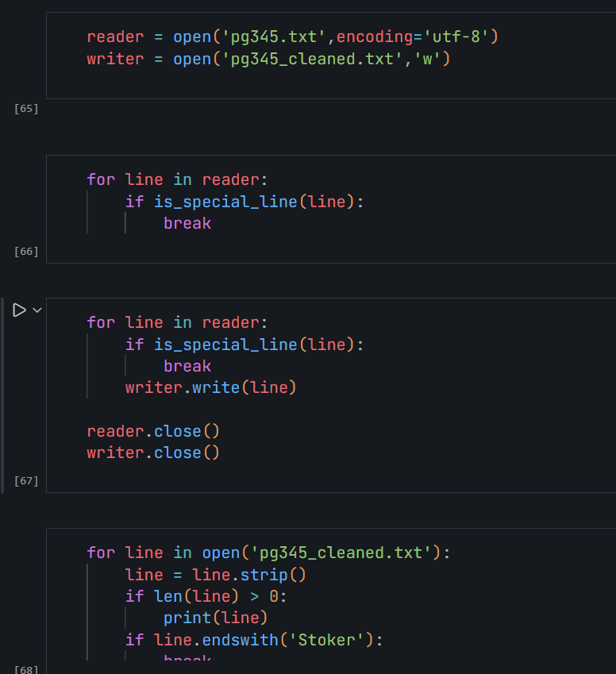Image resolution: width=616 pixels, height=674 pixels.
Task: Open the run options chevron beside the run button
Action: [x=37, y=310]
